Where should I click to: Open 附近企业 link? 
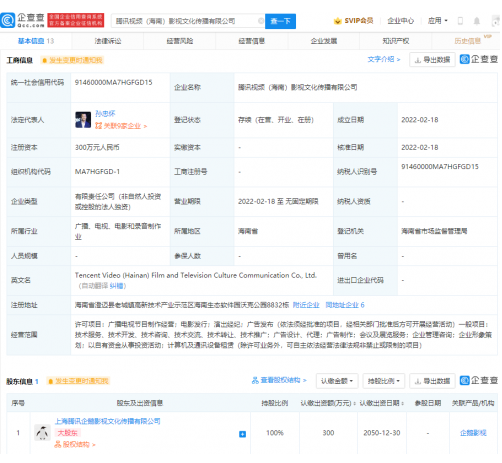306,305
